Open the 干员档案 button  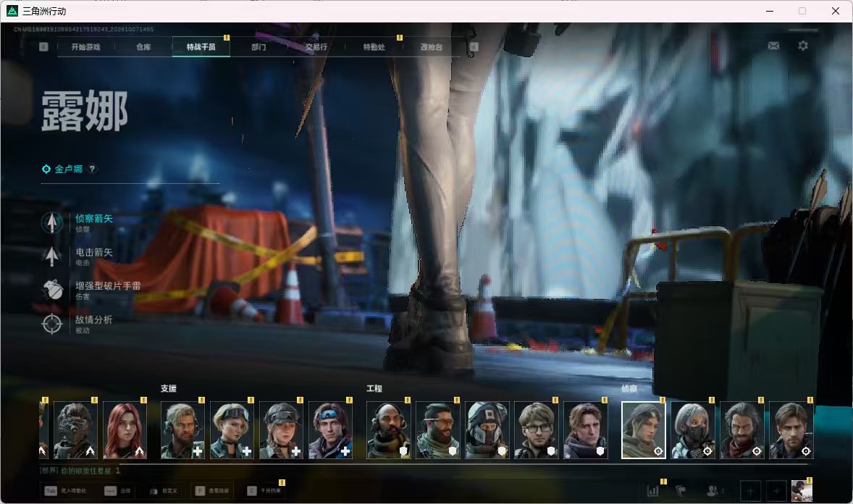[264, 491]
